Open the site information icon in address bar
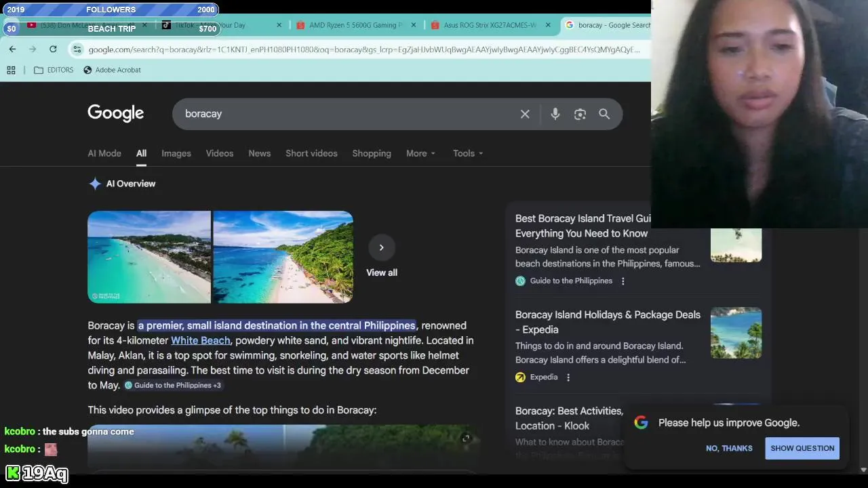Screen dimensions: 868x488 click(x=77, y=49)
